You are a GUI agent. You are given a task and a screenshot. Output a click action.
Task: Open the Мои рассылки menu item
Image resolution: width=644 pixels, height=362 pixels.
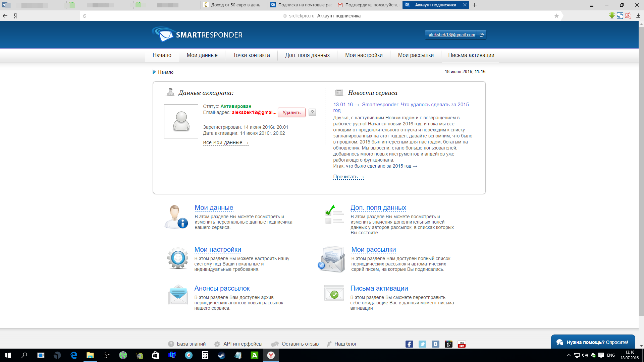[x=416, y=55]
